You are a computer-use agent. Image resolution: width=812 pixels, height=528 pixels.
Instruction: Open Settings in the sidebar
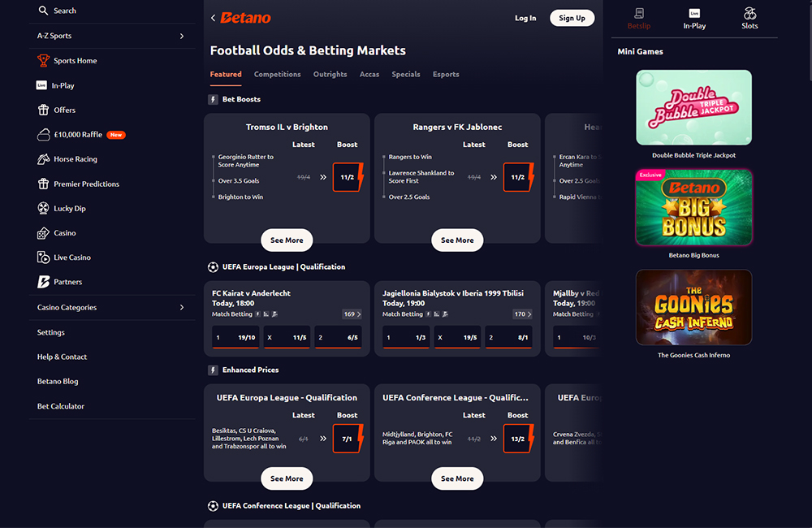click(x=50, y=333)
